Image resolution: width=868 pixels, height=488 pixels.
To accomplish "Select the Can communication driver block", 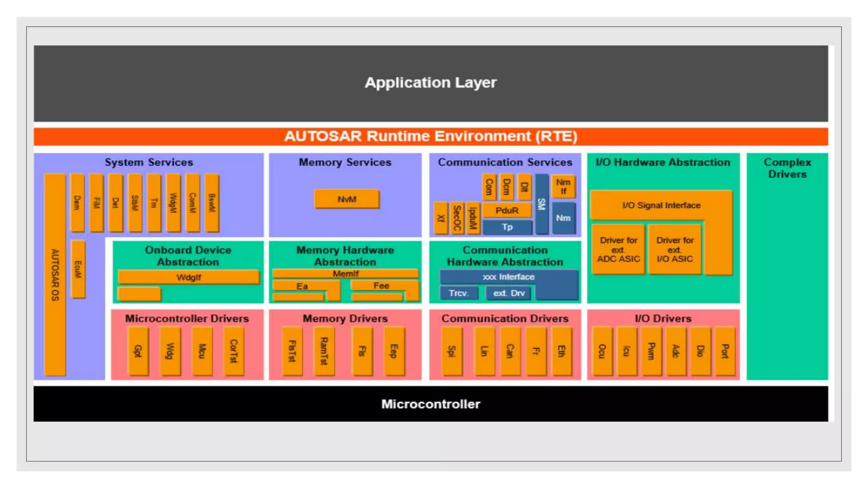I will tap(510, 351).
